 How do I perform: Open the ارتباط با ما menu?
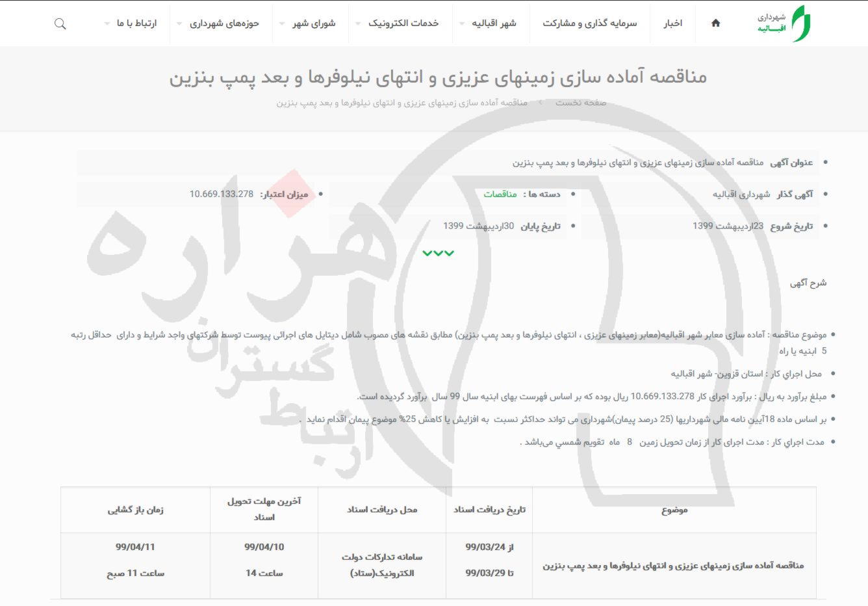(x=137, y=23)
